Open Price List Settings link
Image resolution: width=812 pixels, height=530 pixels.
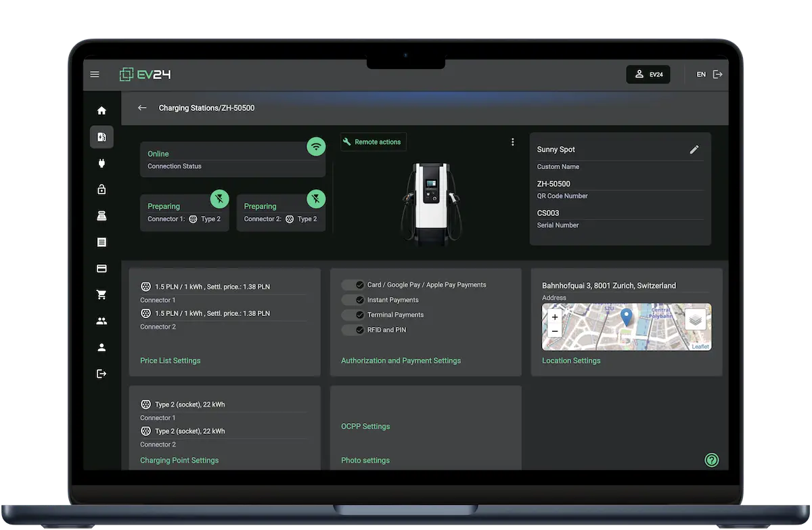pyautogui.click(x=171, y=361)
